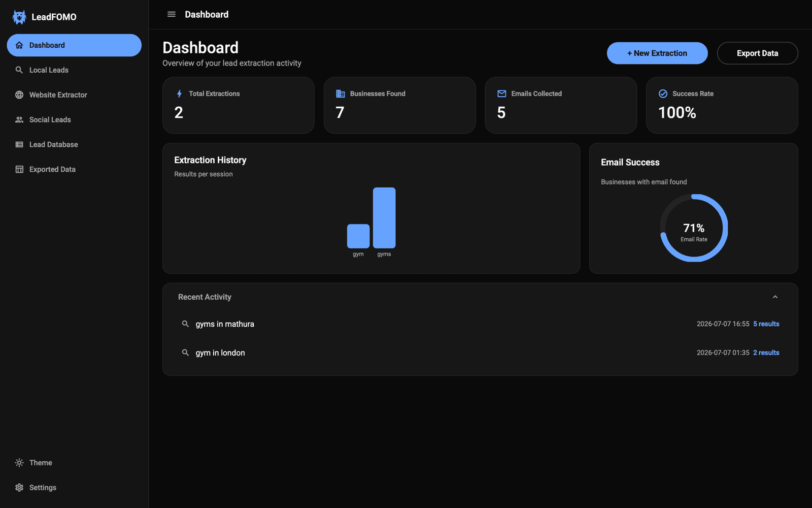This screenshot has width=812, height=508.
Task: Click the Total Extractions lightning bolt icon
Action: [x=179, y=93]
